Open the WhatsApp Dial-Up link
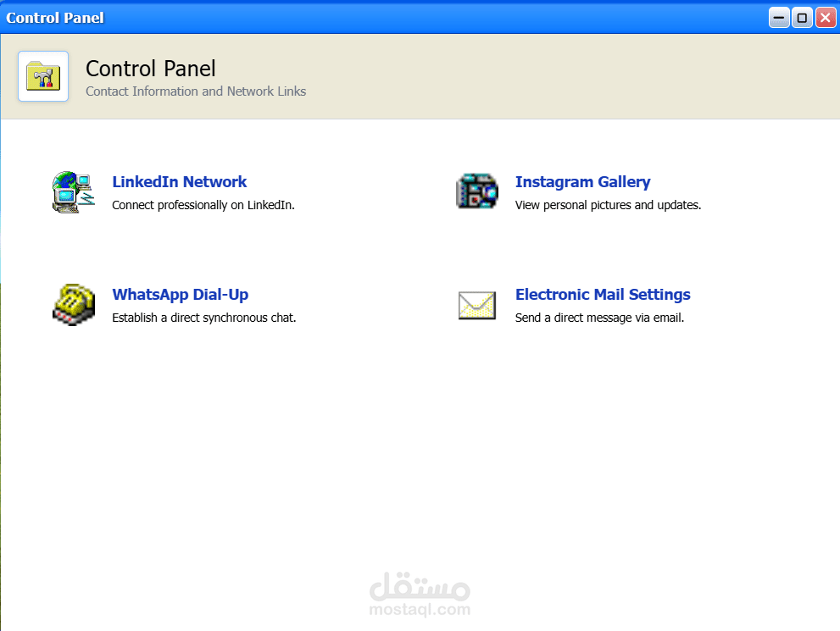This screenshot has width=840, height=631. 180,295
